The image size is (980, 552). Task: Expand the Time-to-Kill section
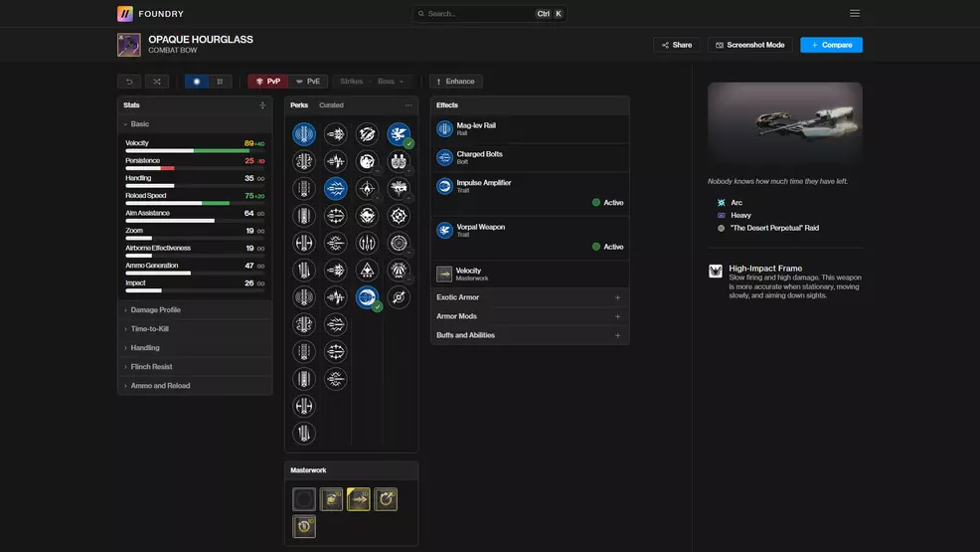[x=195, y=329]
